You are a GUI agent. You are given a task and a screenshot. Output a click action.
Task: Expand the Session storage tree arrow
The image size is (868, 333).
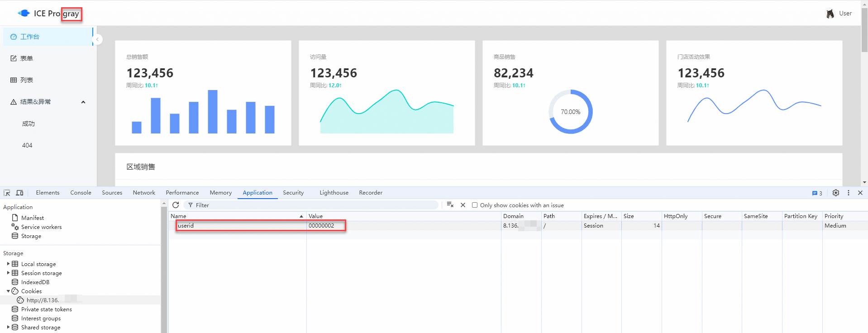click(8, 273)
